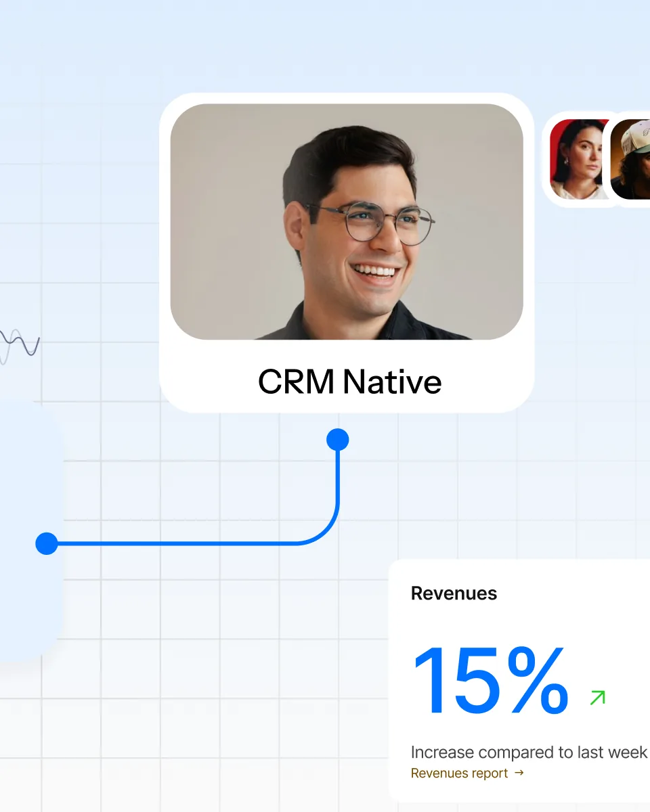The width and height of the screenshot is (650, 812).
Task: Open the Revenues report link
Action: tap(467, 773)
